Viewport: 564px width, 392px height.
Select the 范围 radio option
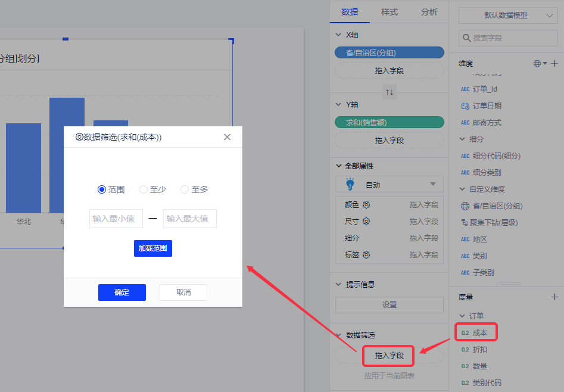pos(102,189)
